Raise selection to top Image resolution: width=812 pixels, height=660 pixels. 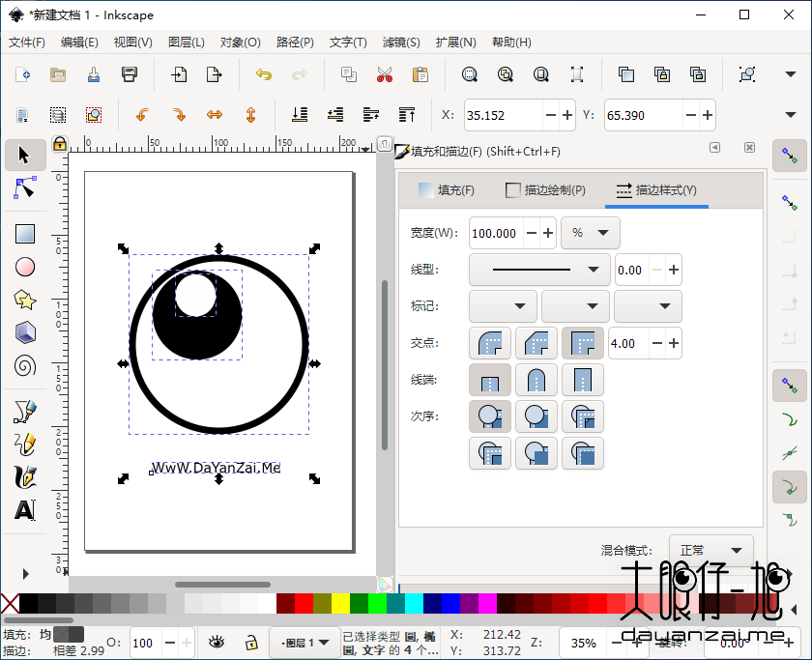(407, 114)
